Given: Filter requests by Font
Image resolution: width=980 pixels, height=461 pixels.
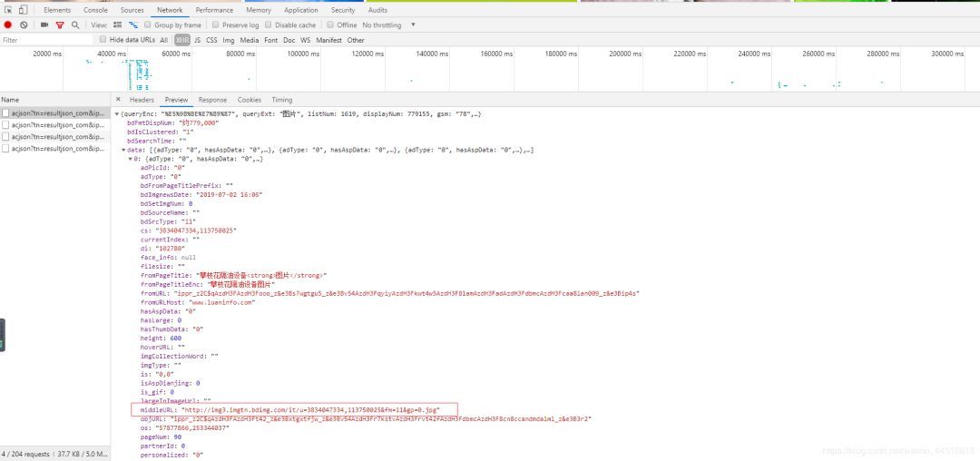Looking at the screenshot, I should coord(270,40).
